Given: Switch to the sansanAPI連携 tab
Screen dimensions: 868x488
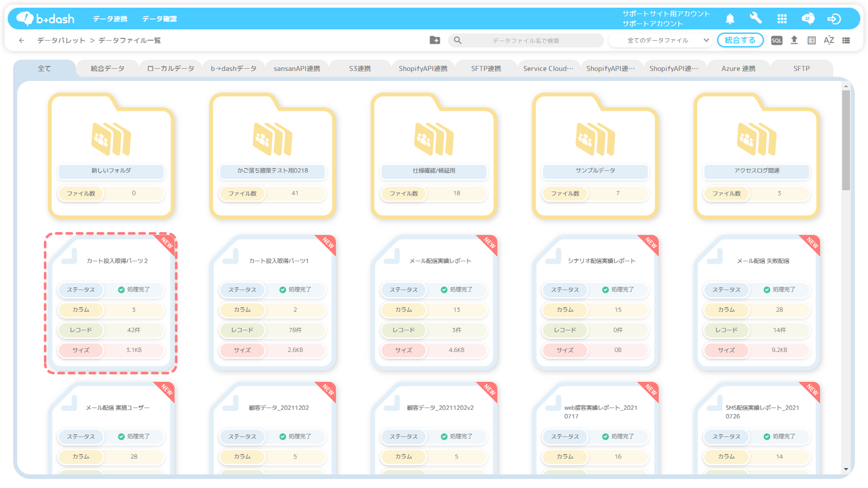Looking at the screenshot, I should click(x=297, y=69).
